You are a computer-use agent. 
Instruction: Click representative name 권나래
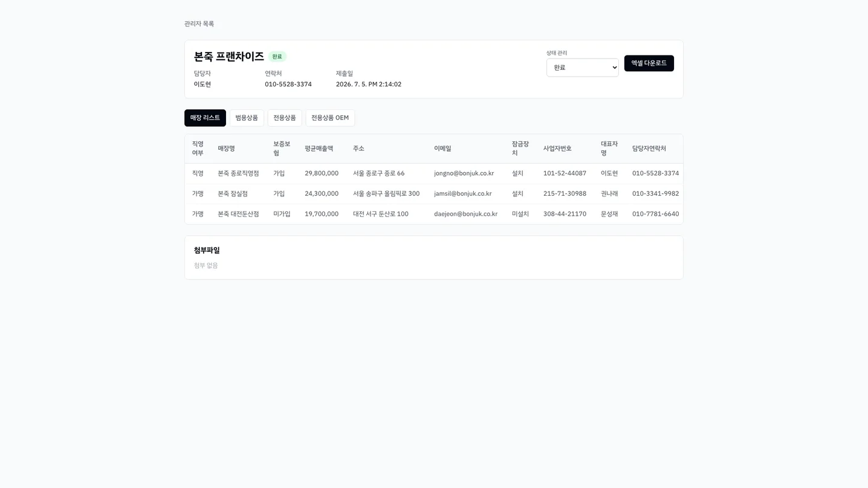point(609,194)
